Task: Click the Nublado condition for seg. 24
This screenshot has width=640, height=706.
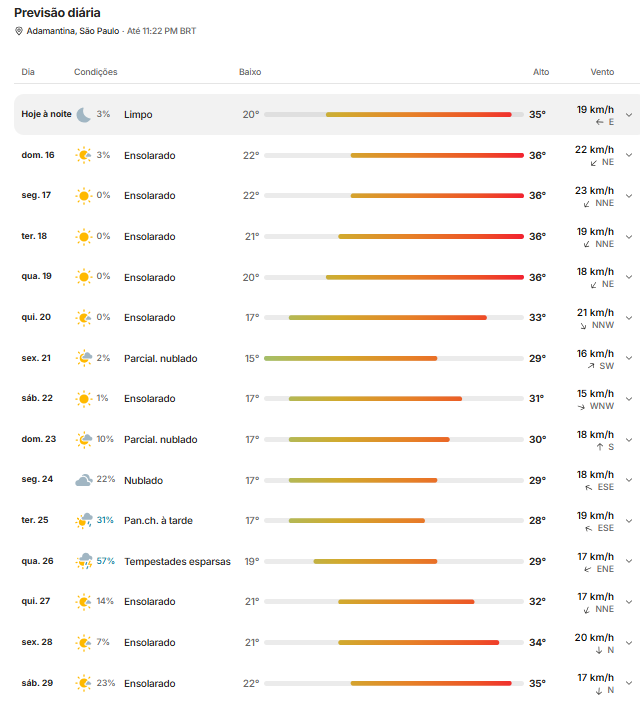Action: coord(144,480)
